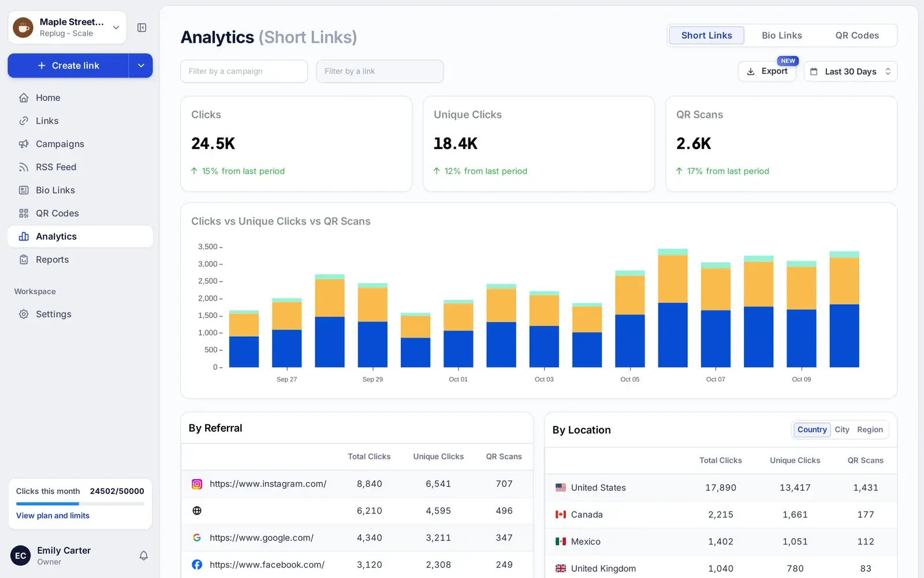Click the Canada location row
The width and height of the screenshot is (924, 578).
(x=721, y=514)
